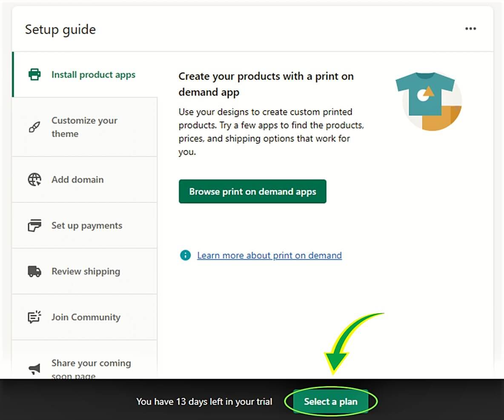504x420 pixels.
Task: Click the 'Create your products with a print on demand app' heading
Action: click(x=266, y=84)
